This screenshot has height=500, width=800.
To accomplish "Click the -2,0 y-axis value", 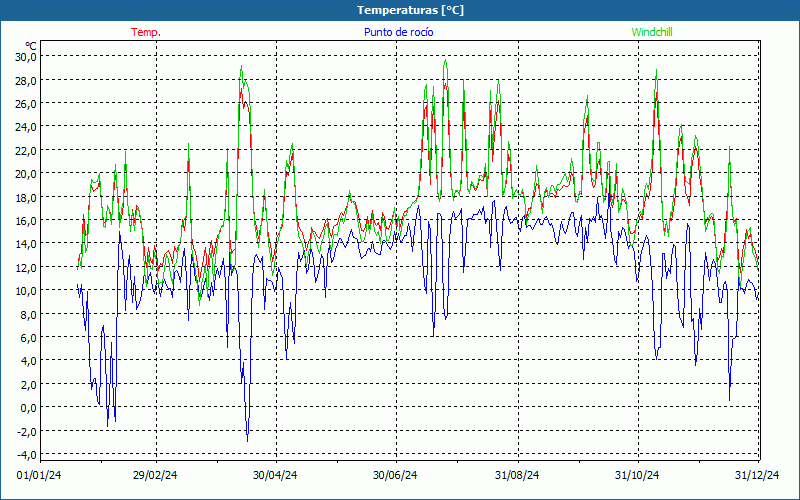I will click(x=27, y=431).
